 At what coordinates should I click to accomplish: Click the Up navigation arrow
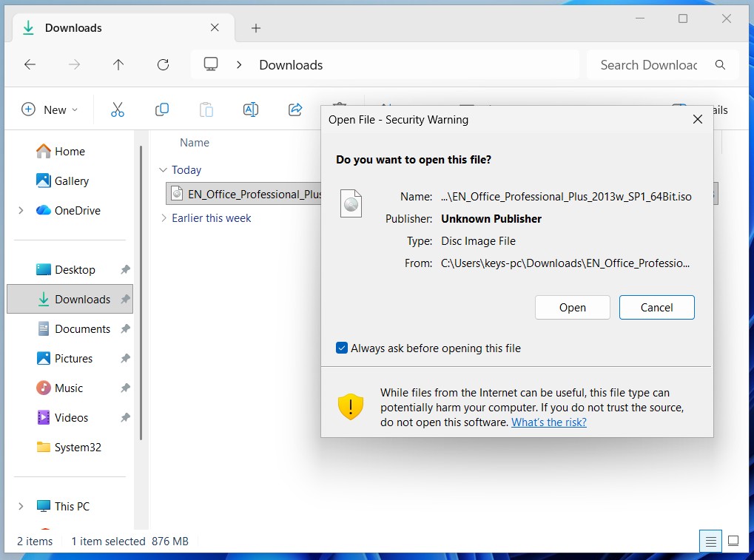coord(118,64)
